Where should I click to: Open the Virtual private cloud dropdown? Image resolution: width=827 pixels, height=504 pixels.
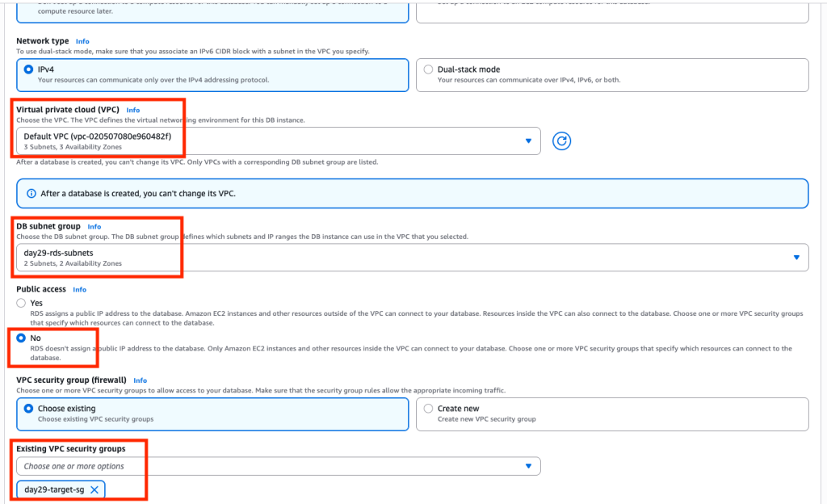[279, 141]
